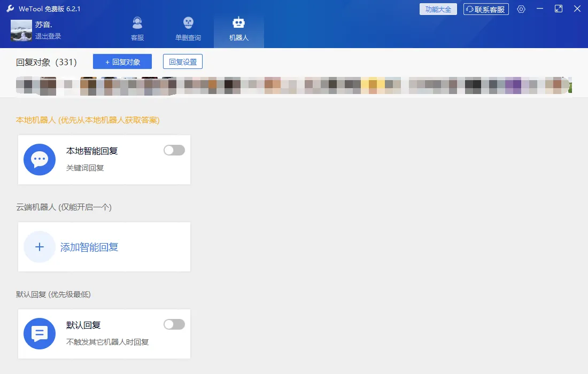The height and width of the screenshot is (374, 588).
Task: Select the 机器人 robot tab
Action: point(238,29)
